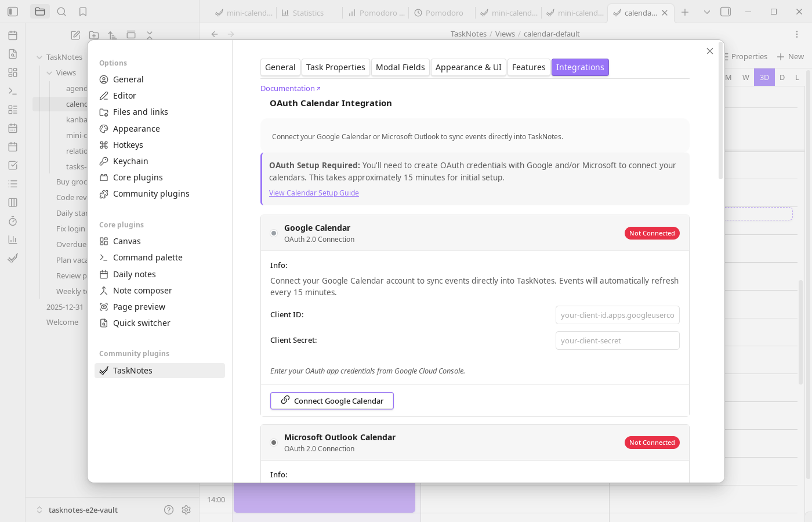
Task: Open the Kanban board columns icon
Action: coord(12,202)
